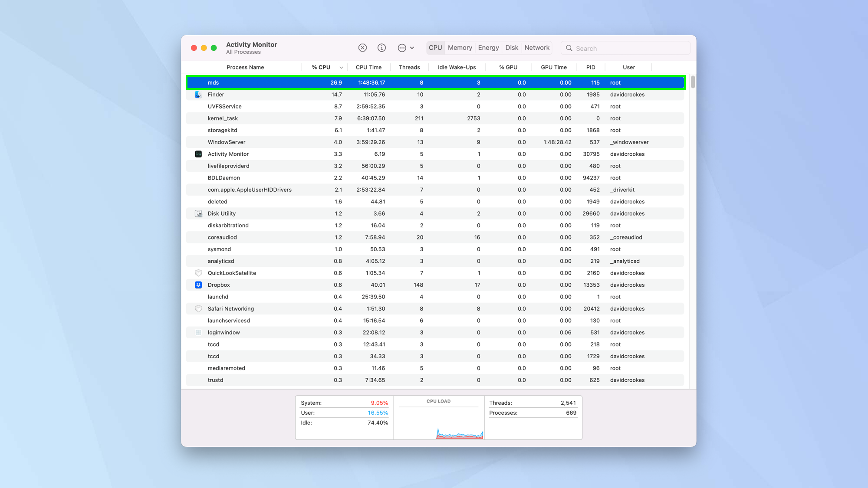Select the analyticsd row
The width and height of the screenshot is (868, 488).
(x=435, y=261)
